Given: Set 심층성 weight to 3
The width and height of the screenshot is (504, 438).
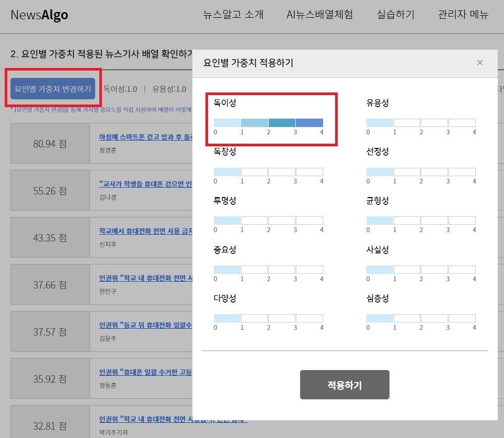Looking at the screenshot, I should [434, 318].
